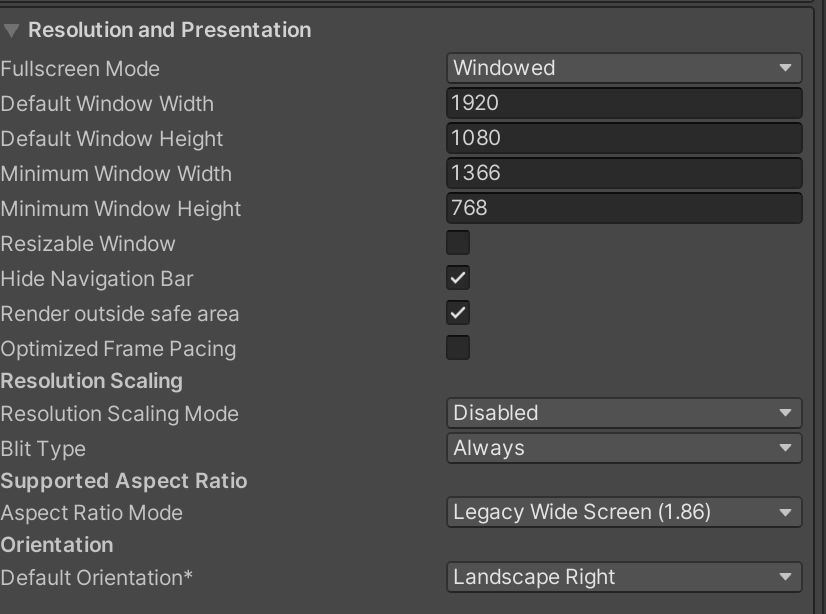Focus the Minimum Window Height field
The image size is (826, 614).
click(623, 208)
